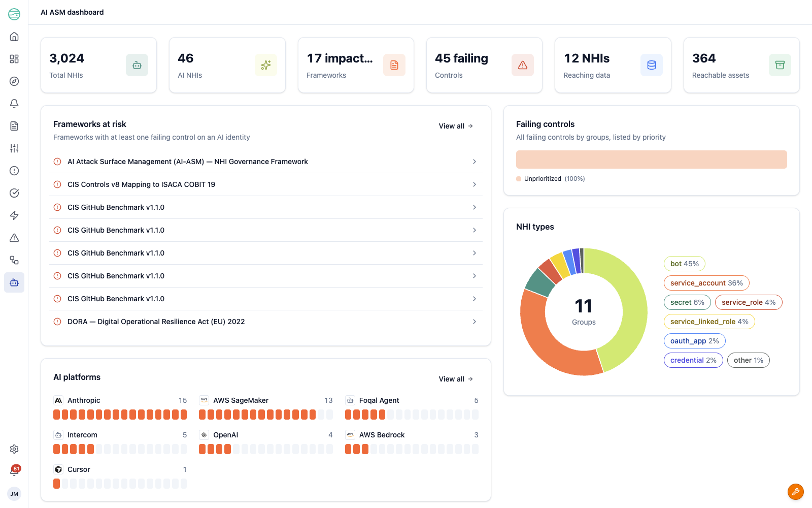Click the sparkle icon on AI NHIs card
The width and height of the screenshot is (812, 508).
coord(265,65)
